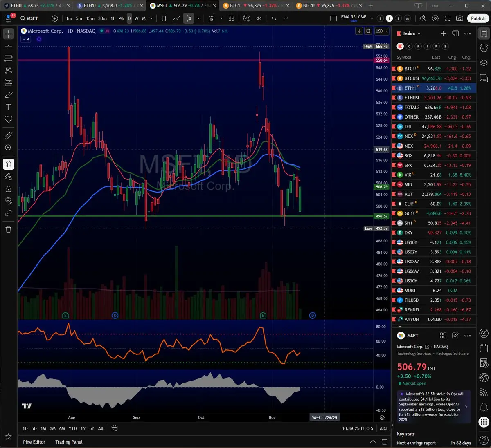Expand the timeframe interval dropdown
491x448 pixels.
151,18
